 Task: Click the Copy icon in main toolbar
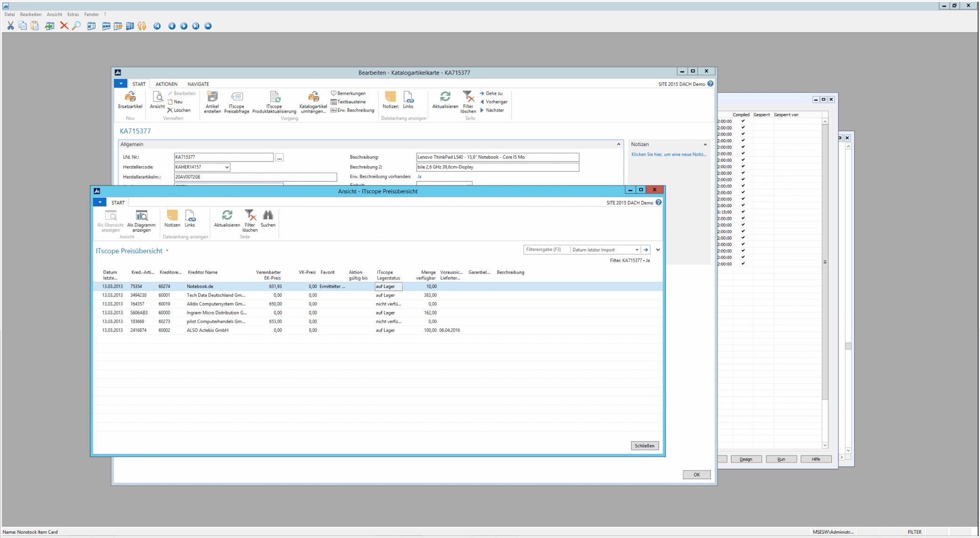pos(23,26)
